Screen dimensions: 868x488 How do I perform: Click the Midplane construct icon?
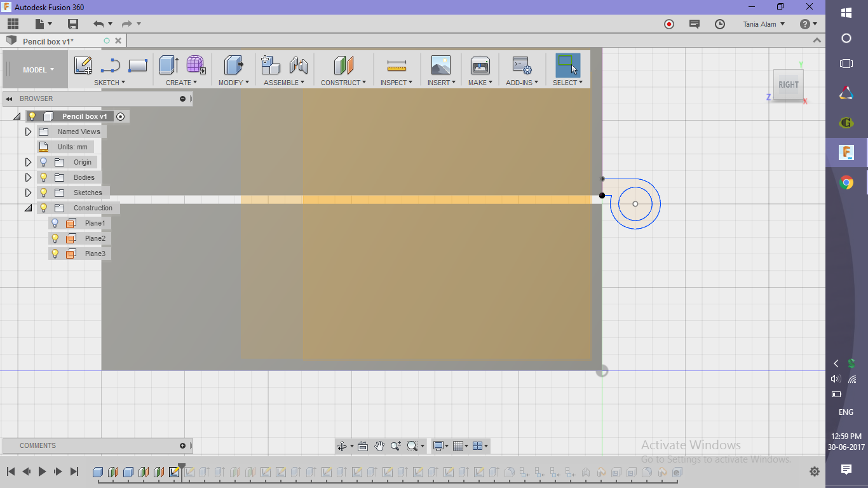click(x=344, y=65)
